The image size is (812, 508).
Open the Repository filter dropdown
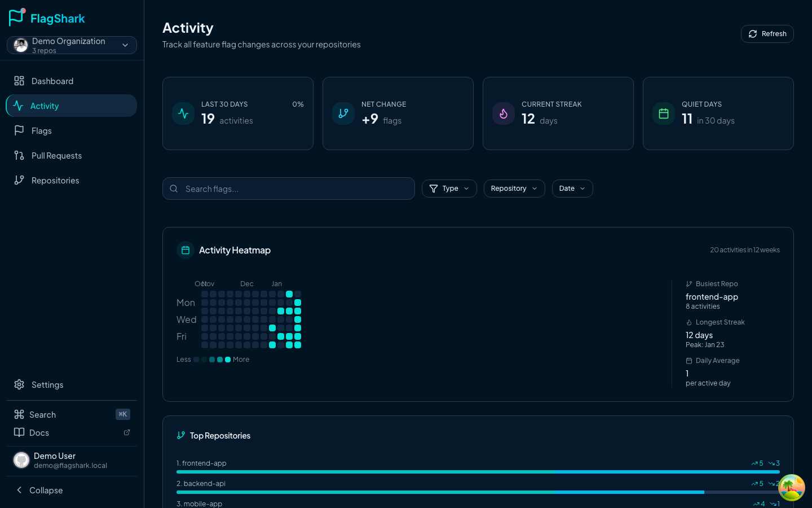tap(514, 189)
